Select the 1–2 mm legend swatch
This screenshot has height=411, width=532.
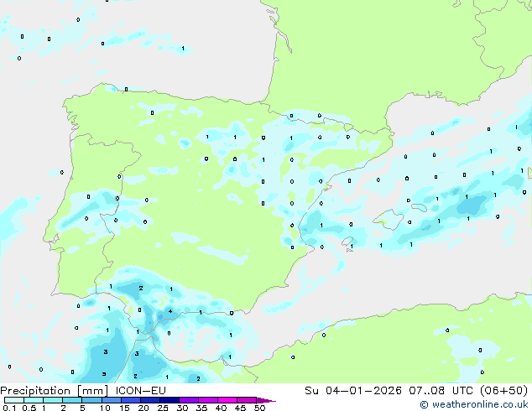[x=53, y=400]
